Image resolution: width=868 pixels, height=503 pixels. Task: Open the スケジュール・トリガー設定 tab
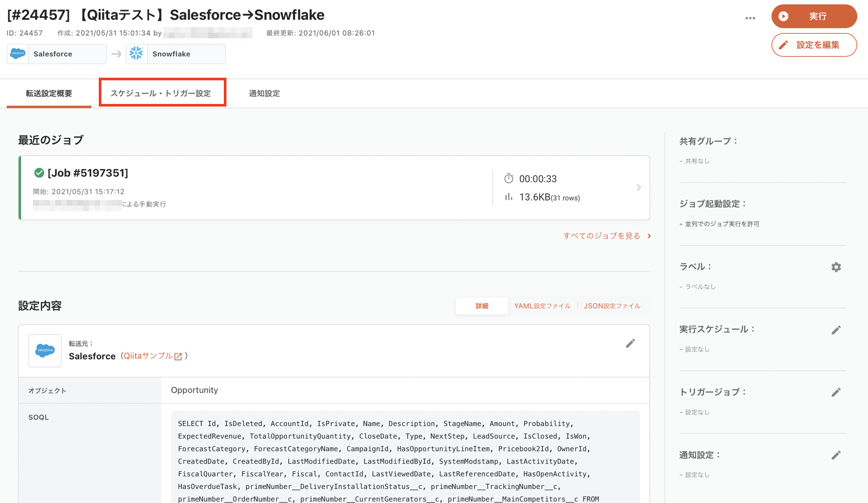pyautogui.click(x=161, y=93)
